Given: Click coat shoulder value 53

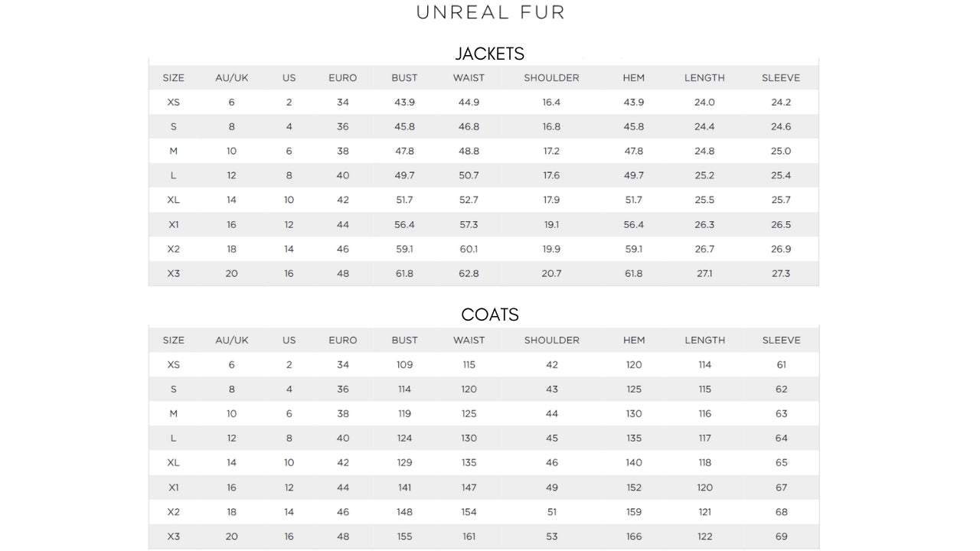Looking at the screenshot, I should [552, 536].
